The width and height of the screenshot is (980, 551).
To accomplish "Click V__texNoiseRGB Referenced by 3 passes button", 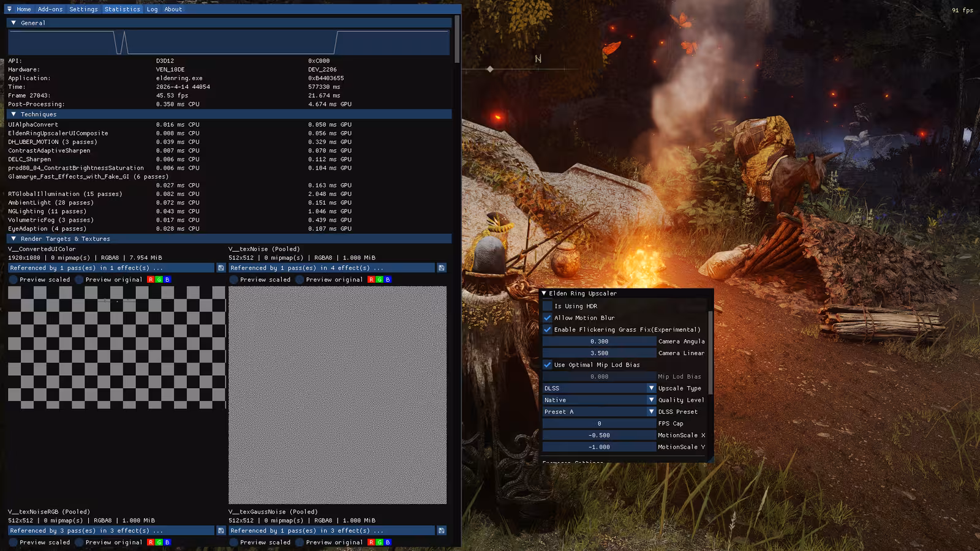I will pyautogui.click(x=111, y=530).
